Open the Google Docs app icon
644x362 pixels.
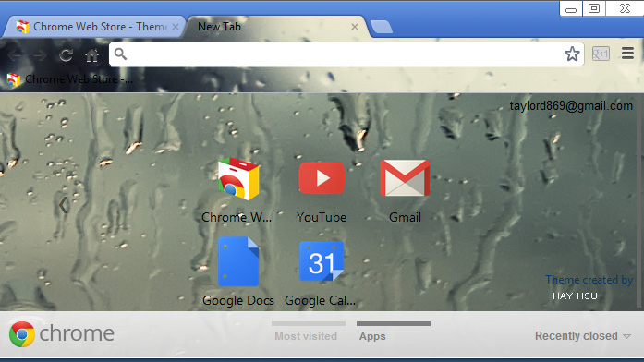(x=238, y=261)
